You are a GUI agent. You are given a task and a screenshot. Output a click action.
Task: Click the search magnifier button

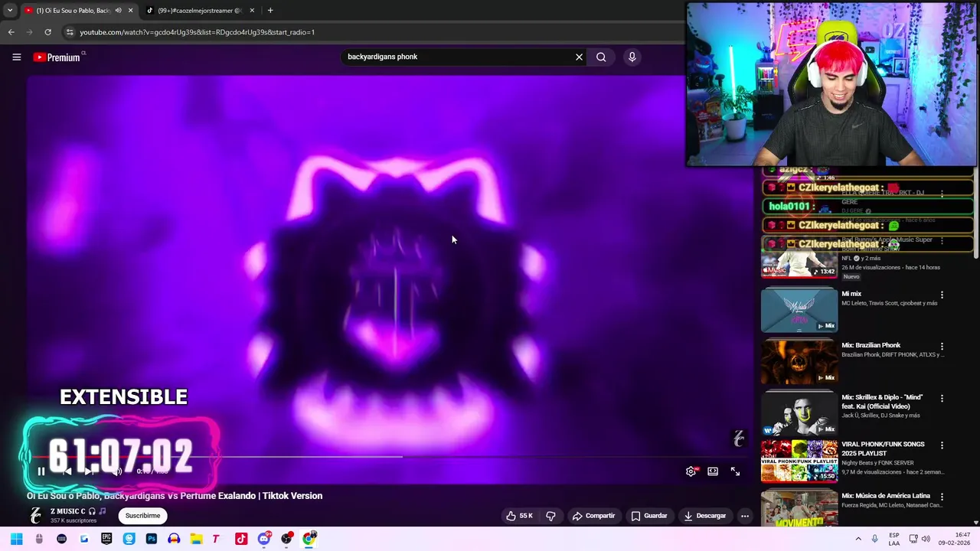point(601,57)
